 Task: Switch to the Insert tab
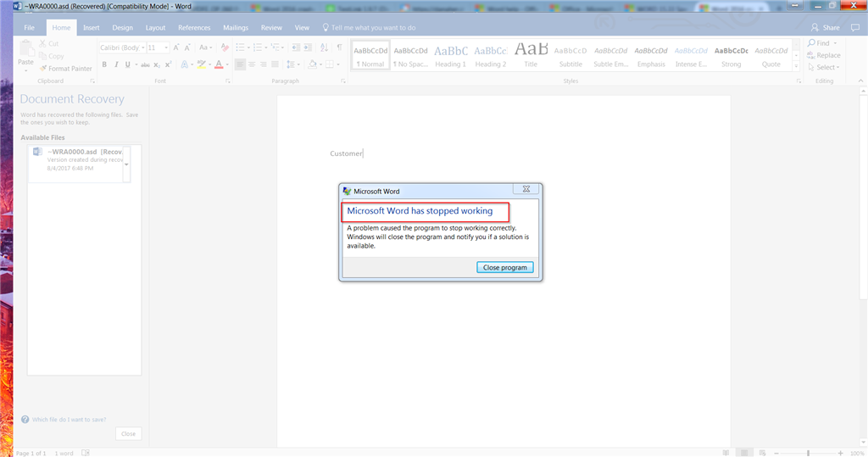click(x=92, y=28)
